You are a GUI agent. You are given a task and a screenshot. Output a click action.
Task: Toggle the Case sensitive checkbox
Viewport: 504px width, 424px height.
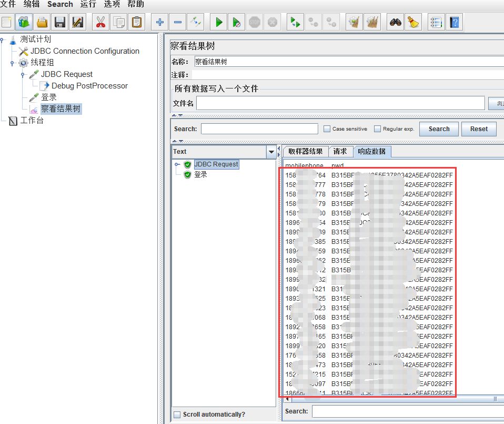pos(327,129)
